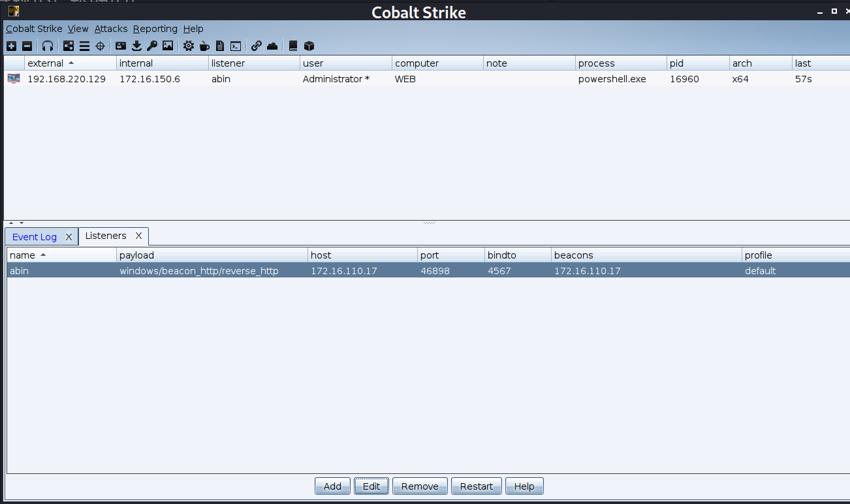Click the terminal icon for scripted web delivery

pyautogui.click(x=236, y=46)
